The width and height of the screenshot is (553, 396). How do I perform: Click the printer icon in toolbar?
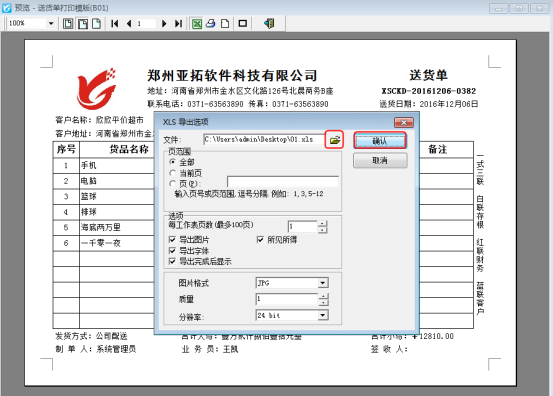(211, 24)
